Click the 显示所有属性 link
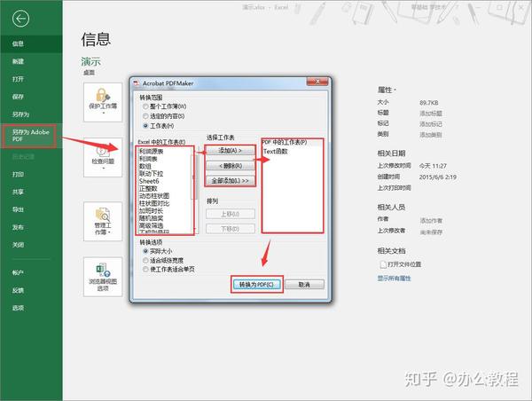The width and height of the screenshot is (532, 401). click(395, 279)
